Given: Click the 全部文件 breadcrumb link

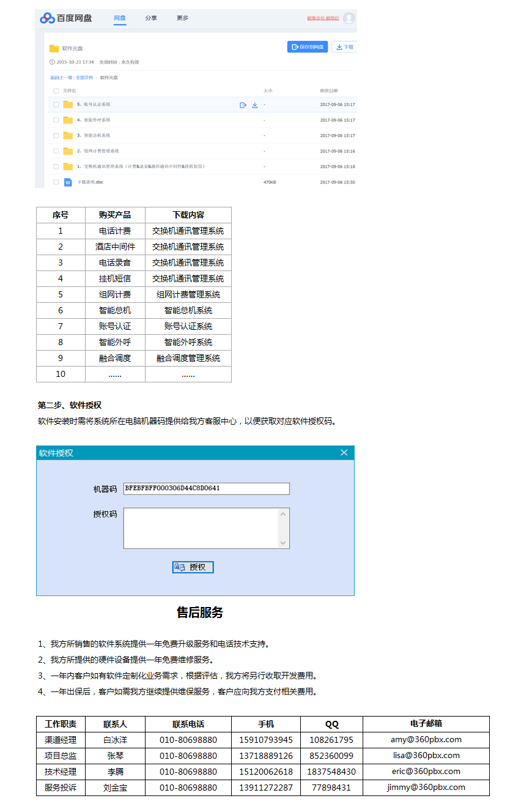Looking at the screenshot, I should point(84,78).
